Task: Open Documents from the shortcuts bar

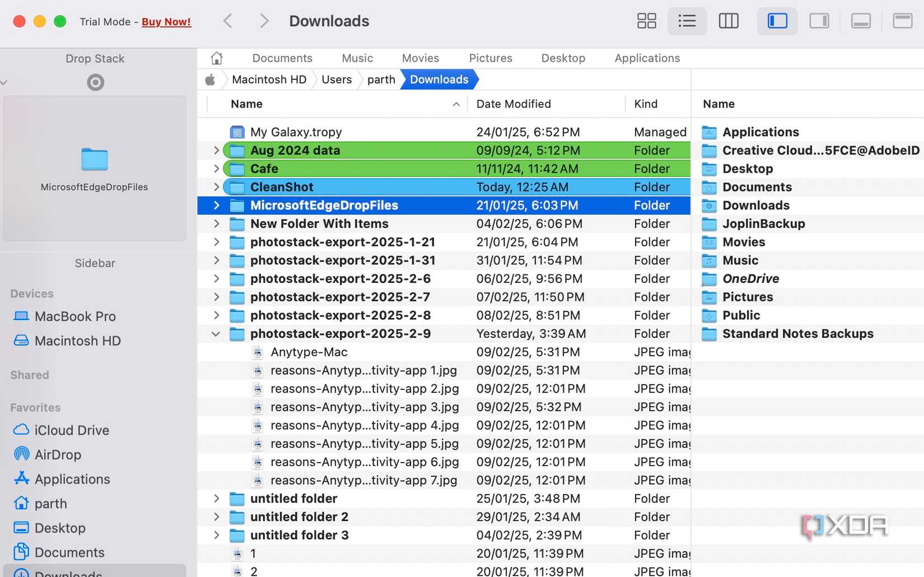Action: coord(282,58)
